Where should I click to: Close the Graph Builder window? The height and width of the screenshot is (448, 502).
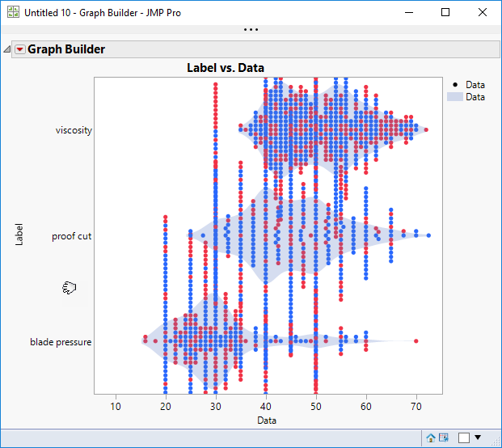tap(483, 12)
